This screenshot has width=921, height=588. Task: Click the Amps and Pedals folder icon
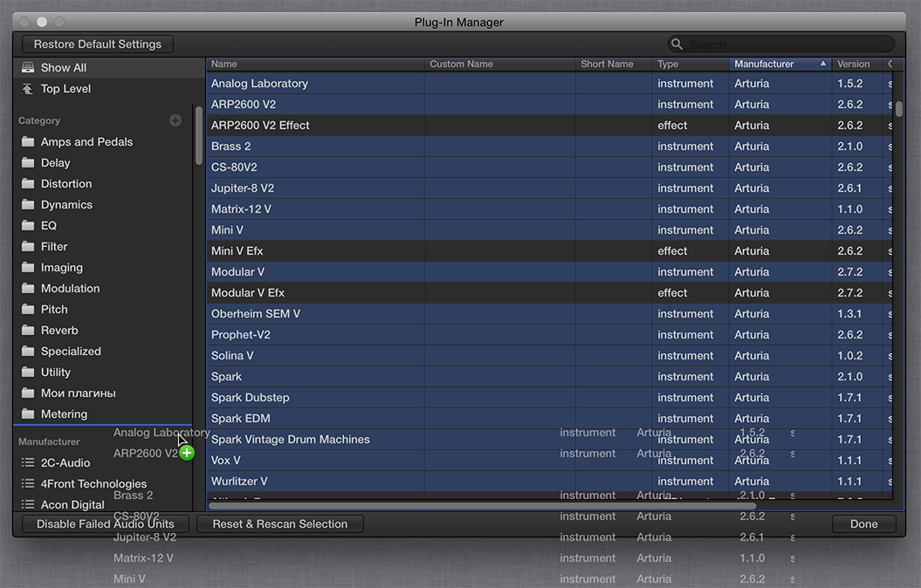click(28, 141)
